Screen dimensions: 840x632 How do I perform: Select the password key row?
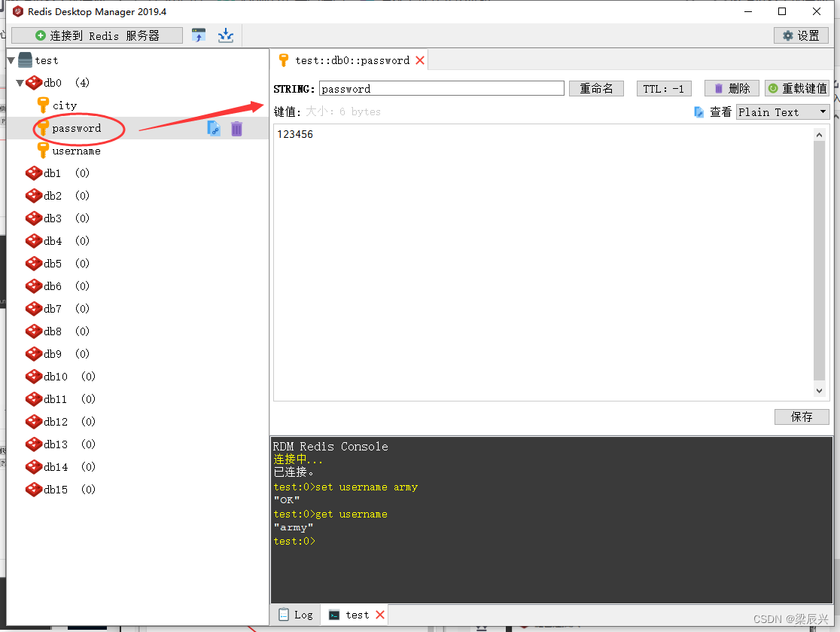138,129
